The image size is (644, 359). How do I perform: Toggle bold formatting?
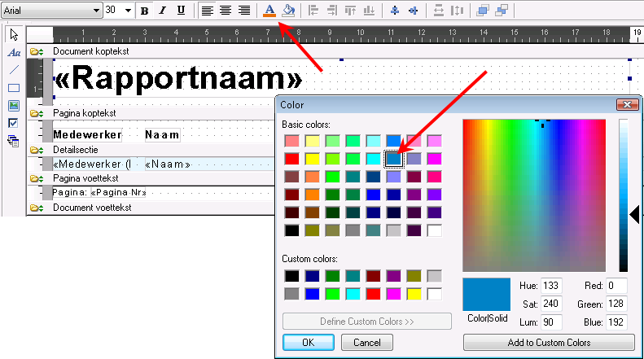[144, 11]
